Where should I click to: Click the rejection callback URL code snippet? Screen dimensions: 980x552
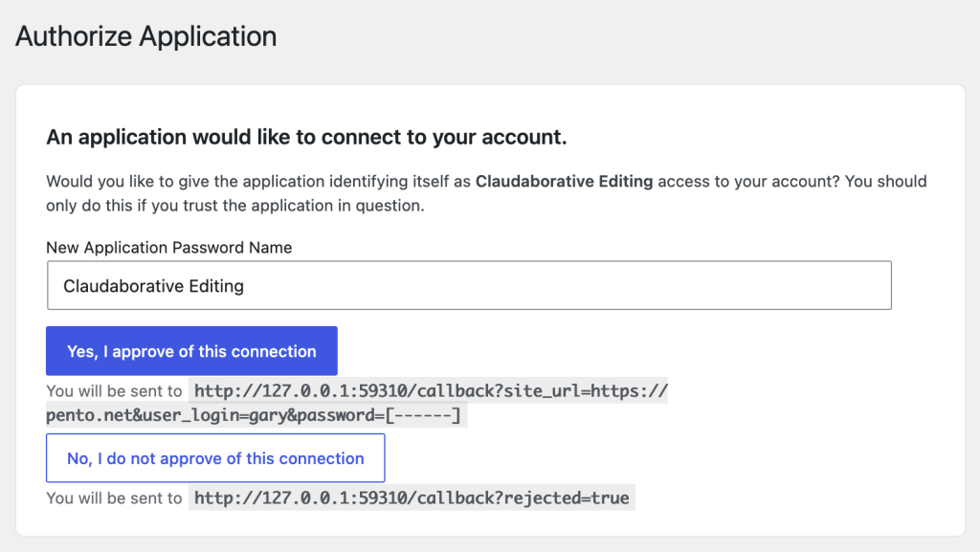click(412, 497)
